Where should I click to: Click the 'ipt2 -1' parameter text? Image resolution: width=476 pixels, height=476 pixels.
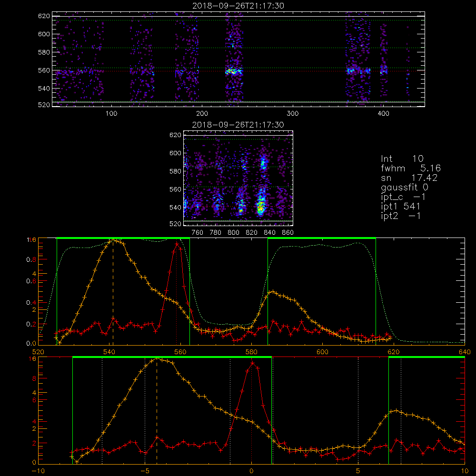coord(401,216)
